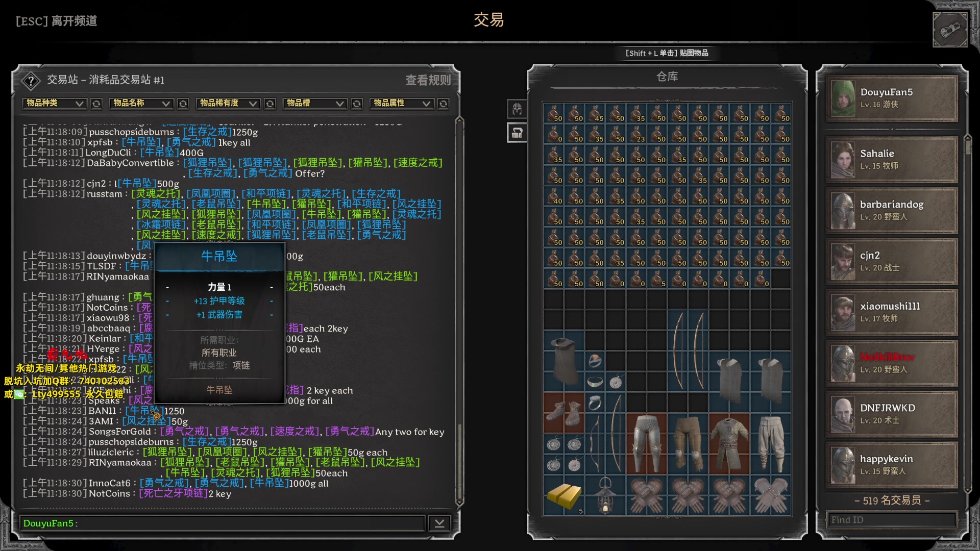Switch to the helmet equipment tab
The image size is (980, 551).
pos(517,109)
